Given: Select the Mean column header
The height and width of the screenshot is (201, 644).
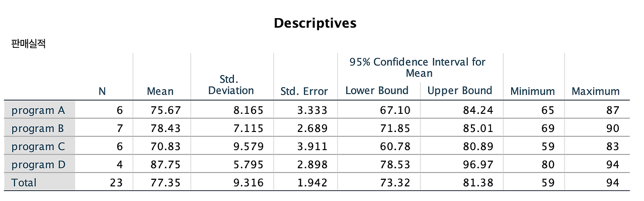Looking at the screenshot, I should tap(160, 91).
